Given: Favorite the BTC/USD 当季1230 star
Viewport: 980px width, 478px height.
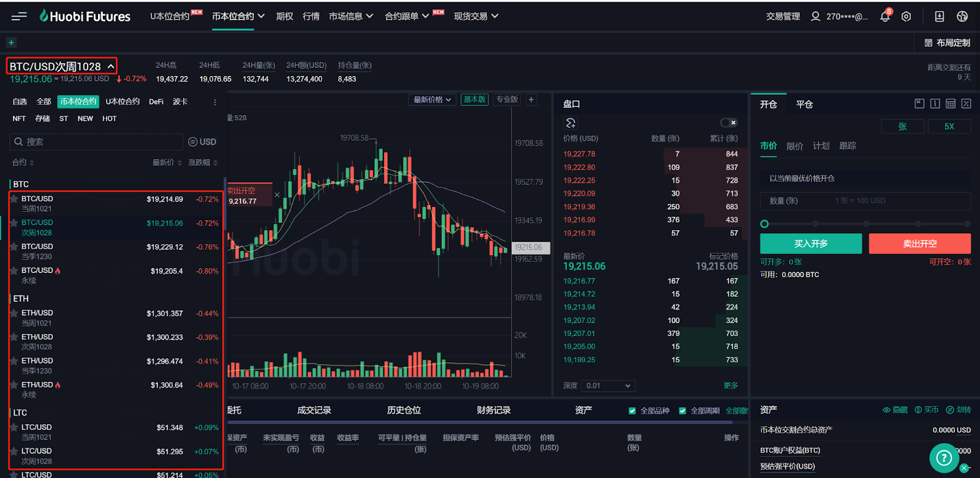Looking at the screenshot, I should click(14, 247).
